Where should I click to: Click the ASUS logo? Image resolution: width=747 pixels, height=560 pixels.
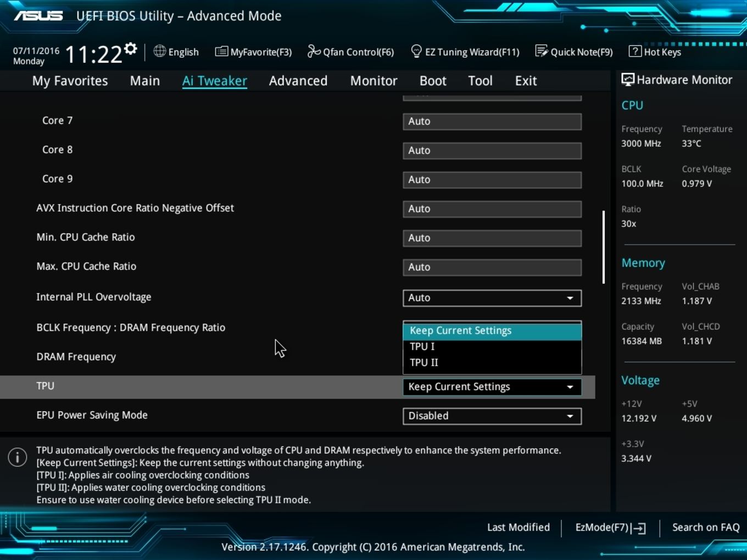[x=38, y=15]
